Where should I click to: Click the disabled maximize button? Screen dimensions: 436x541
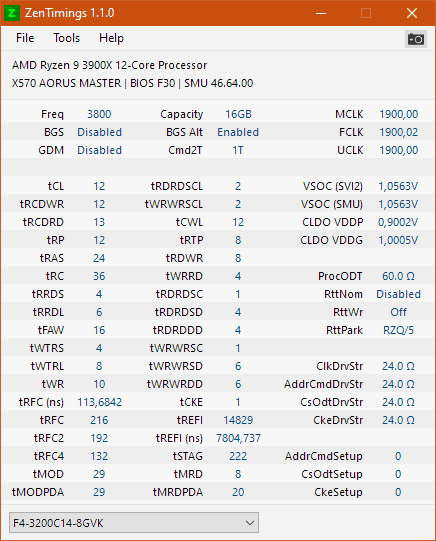point(366,13)
